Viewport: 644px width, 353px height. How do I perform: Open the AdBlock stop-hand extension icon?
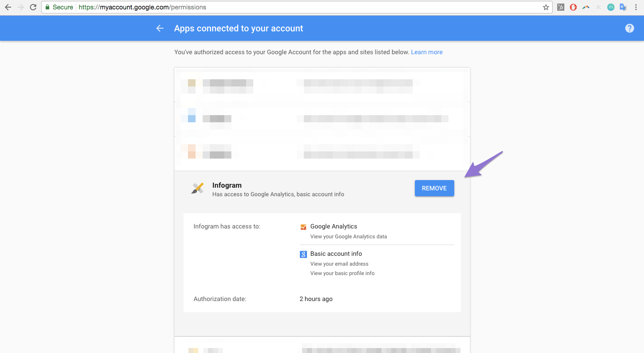(x=573, y=7)
